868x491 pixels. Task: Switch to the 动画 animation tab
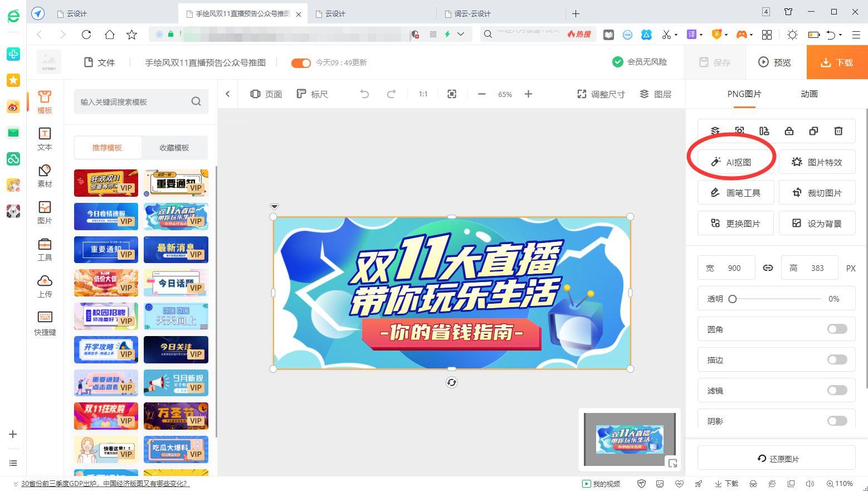click(x=809, y=94)
